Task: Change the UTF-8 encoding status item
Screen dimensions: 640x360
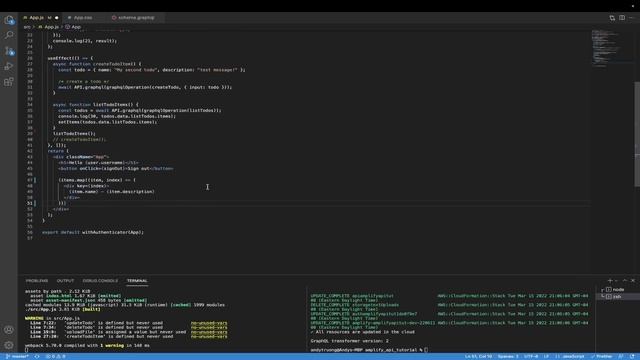Action: pyautogui.click(x=531, y=356)
